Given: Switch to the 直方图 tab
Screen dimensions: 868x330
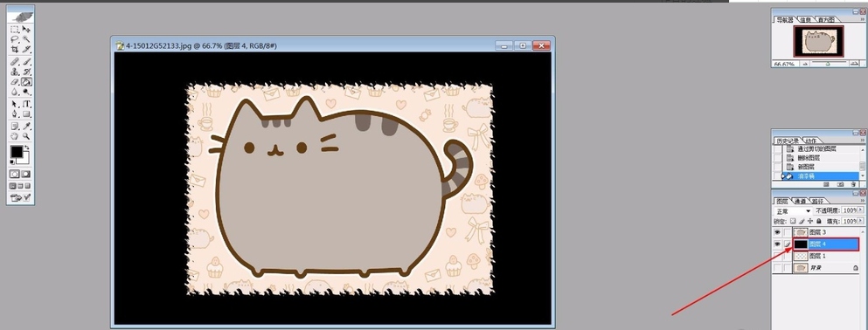Looking at the screenshot, I should 826,20.
